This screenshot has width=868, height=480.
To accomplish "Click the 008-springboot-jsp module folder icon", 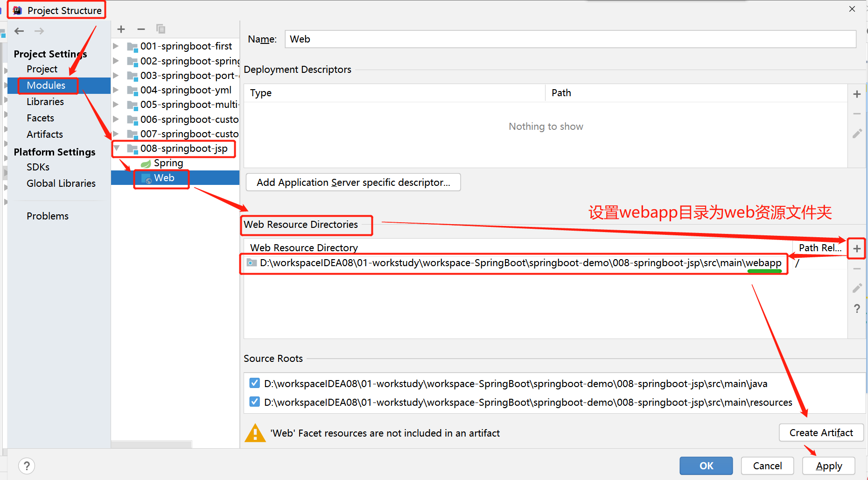I will point(133,149).
